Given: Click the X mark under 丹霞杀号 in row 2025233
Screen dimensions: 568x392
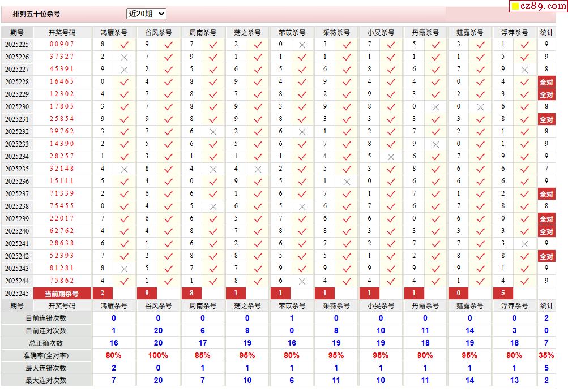Looking at the screenshot, I should click(x=436, y=144).
